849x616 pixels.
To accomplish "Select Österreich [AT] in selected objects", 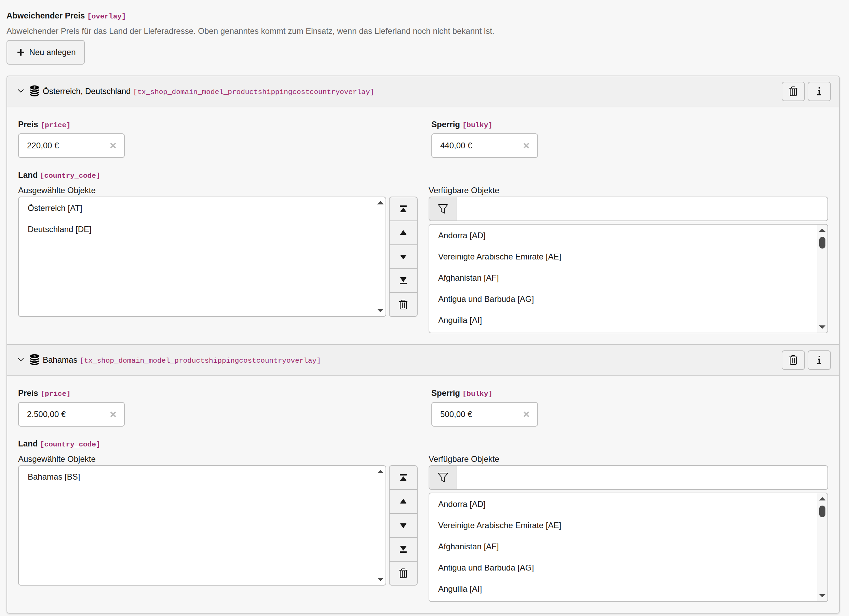I will click(55, 208).
